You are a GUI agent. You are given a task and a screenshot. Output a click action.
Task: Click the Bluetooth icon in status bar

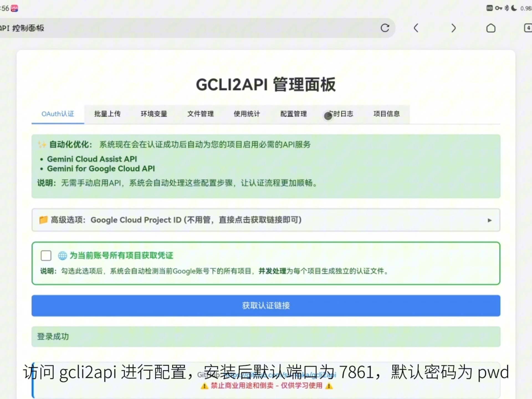(507, 8)
